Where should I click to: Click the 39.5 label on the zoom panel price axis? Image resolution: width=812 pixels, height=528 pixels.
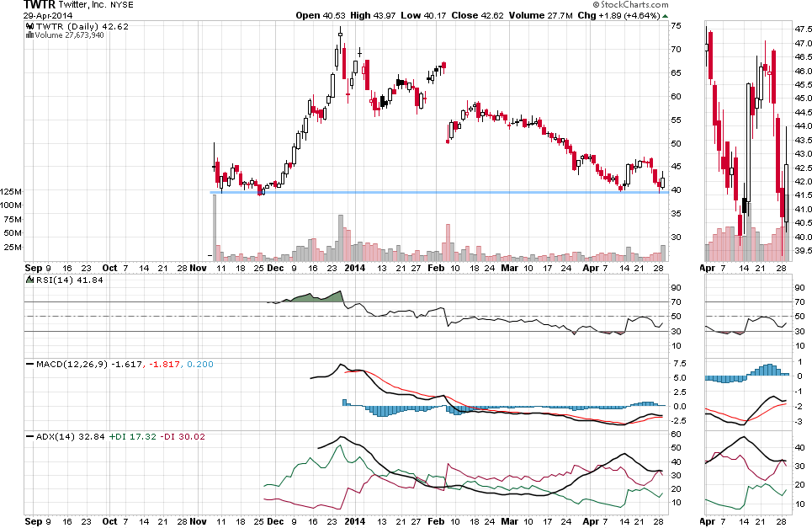coord(803,251)
